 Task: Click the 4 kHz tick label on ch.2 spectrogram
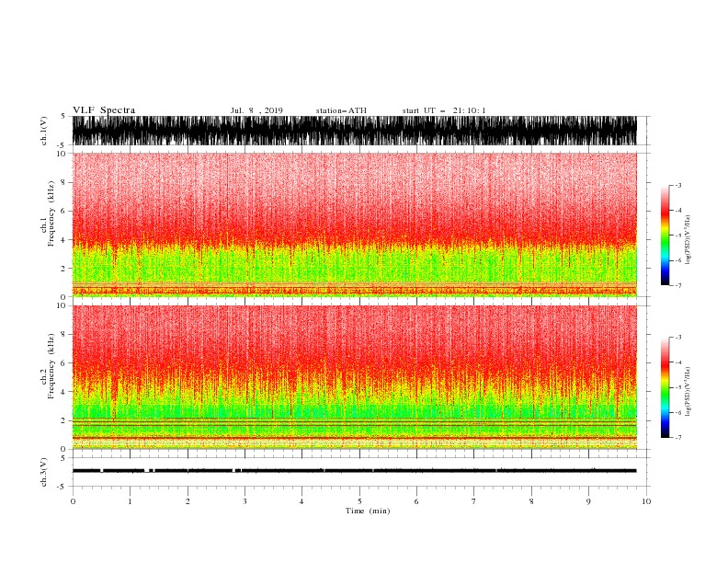coord(64,392)
